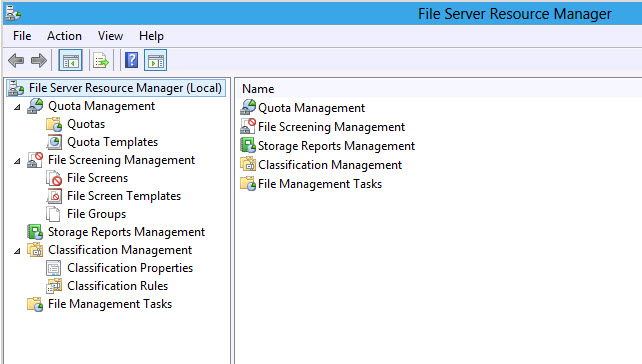Image resolution: width=642 pixels, height=364 pixels.
Task: Open the View menu
Action: (110, 36)
